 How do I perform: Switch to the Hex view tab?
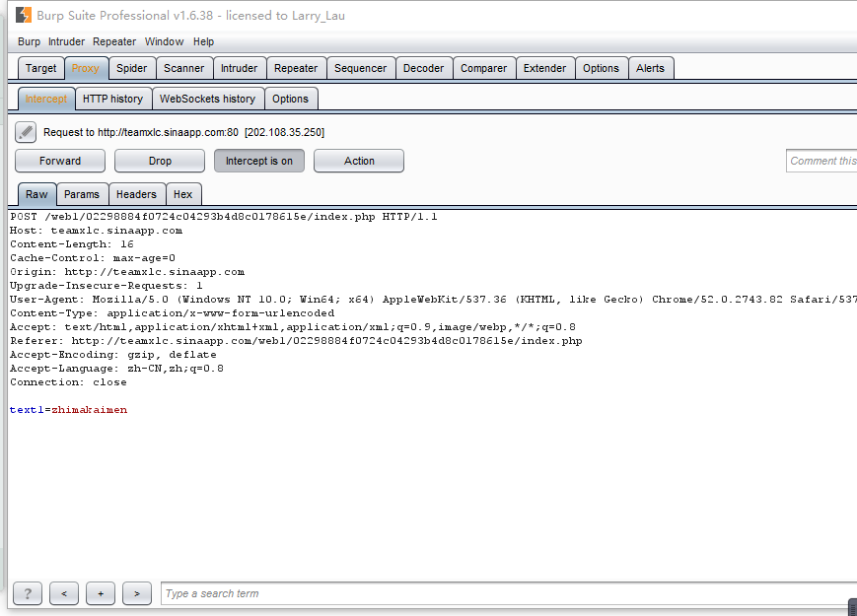tap(182, 194)
